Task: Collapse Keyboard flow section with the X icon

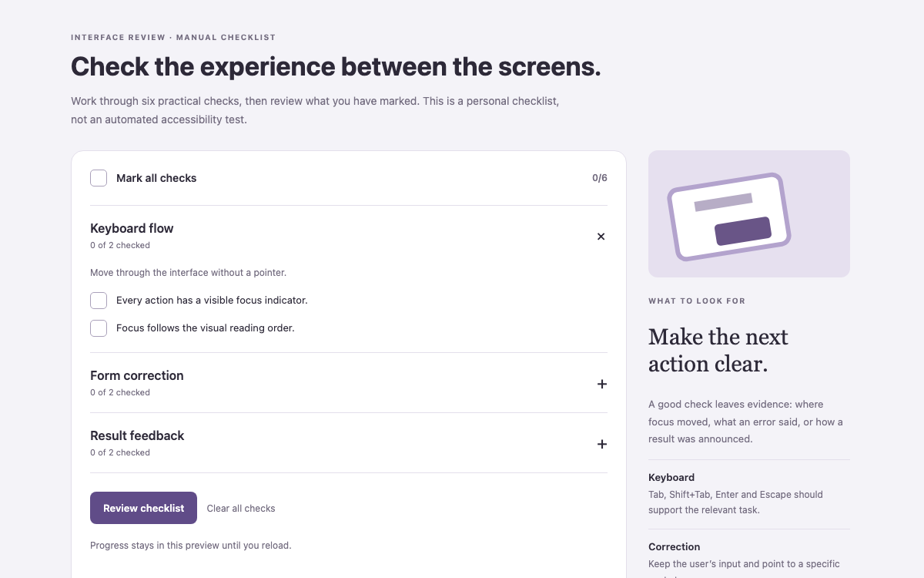Action: pos(601,237)
